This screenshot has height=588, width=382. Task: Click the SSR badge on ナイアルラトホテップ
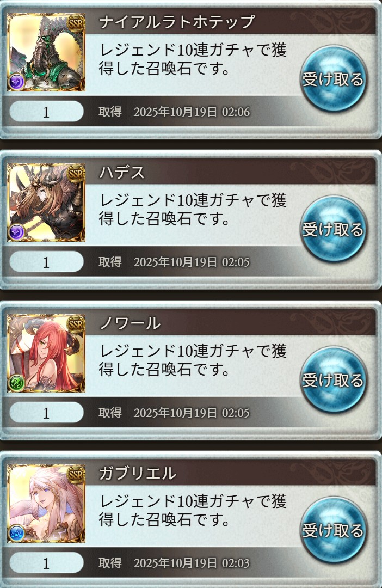[76, 23]
